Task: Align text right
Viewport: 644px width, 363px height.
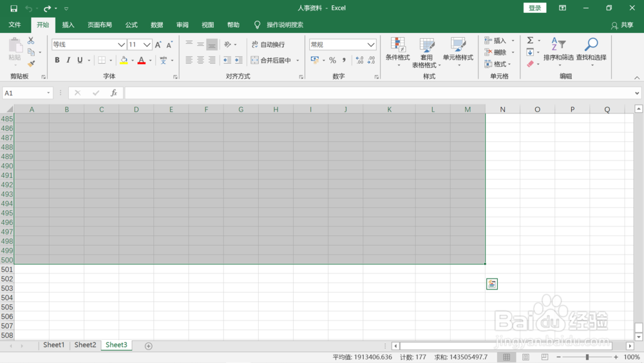Action: coord(212,61)
